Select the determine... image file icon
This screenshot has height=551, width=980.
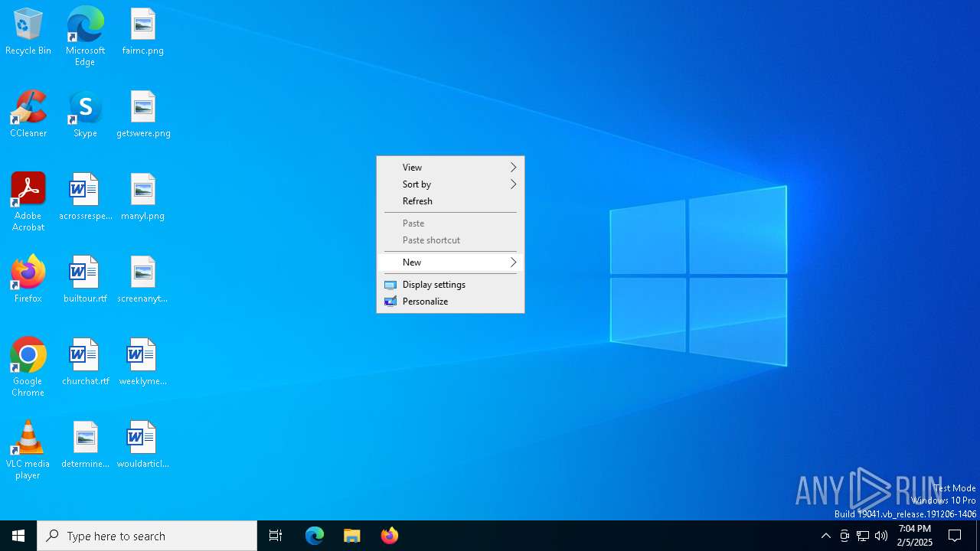85,445
